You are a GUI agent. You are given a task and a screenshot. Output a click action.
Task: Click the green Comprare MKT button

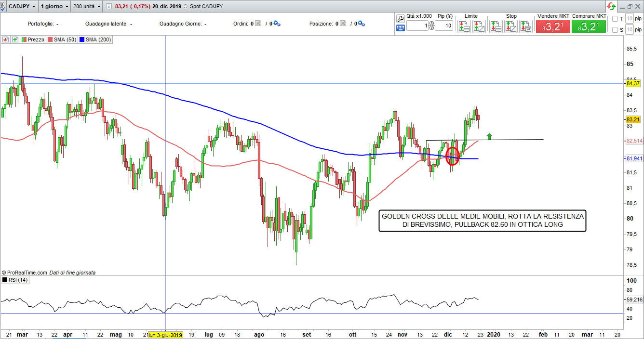(589, 26)
